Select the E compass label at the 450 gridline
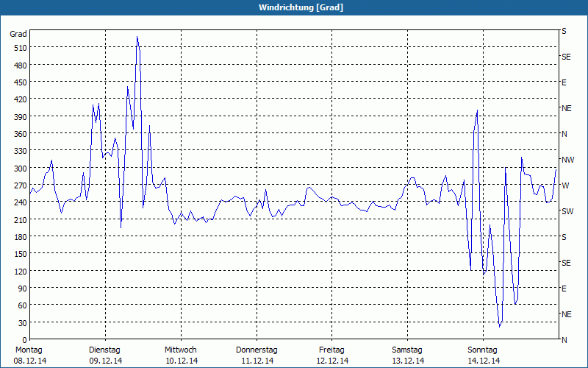 (564, 82)
